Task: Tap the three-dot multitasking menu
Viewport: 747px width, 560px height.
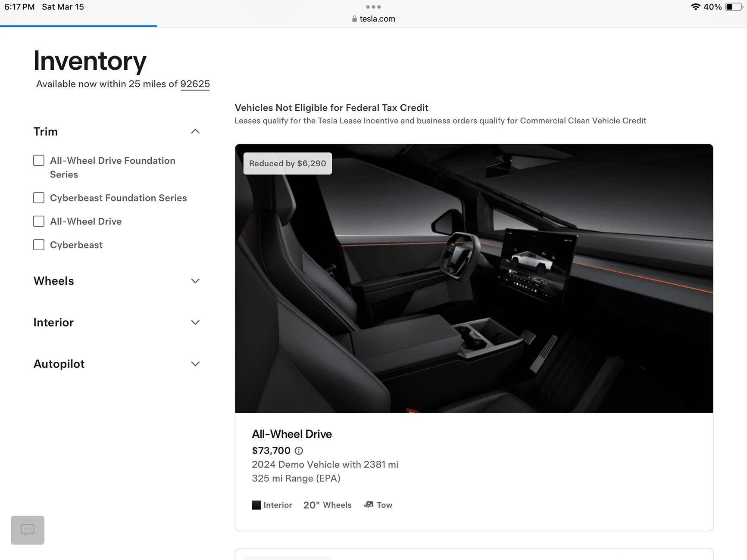Action: [373, 7]
